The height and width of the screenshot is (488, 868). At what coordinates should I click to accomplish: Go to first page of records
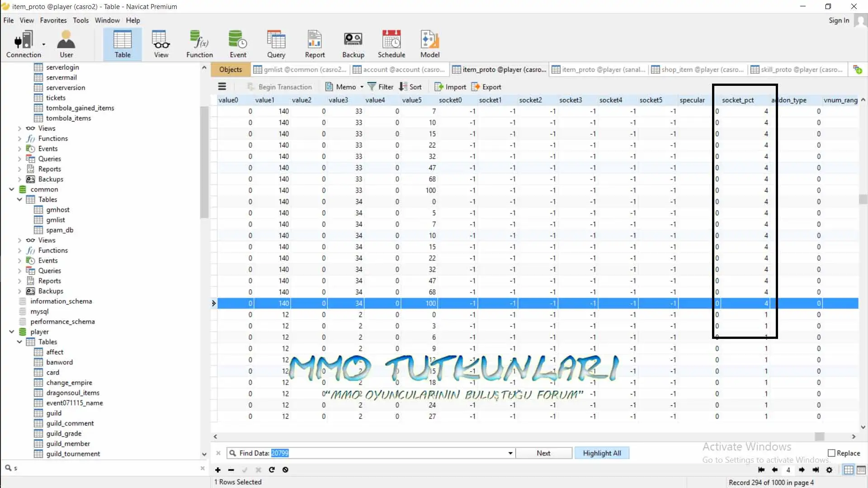(x=761, y=470)
